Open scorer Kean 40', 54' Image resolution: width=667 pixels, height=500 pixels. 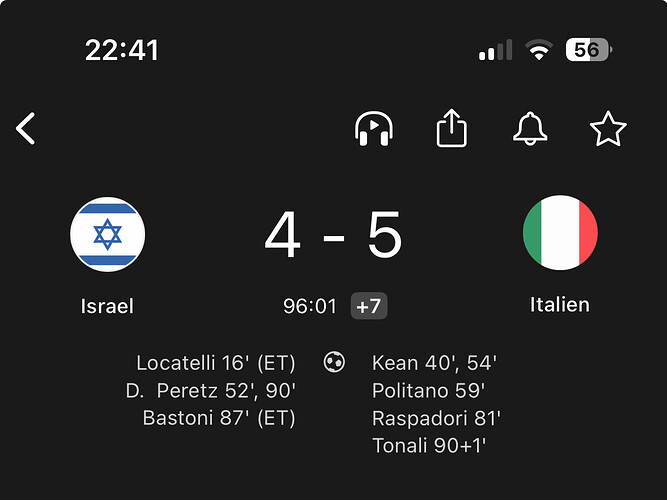[435, 362]
